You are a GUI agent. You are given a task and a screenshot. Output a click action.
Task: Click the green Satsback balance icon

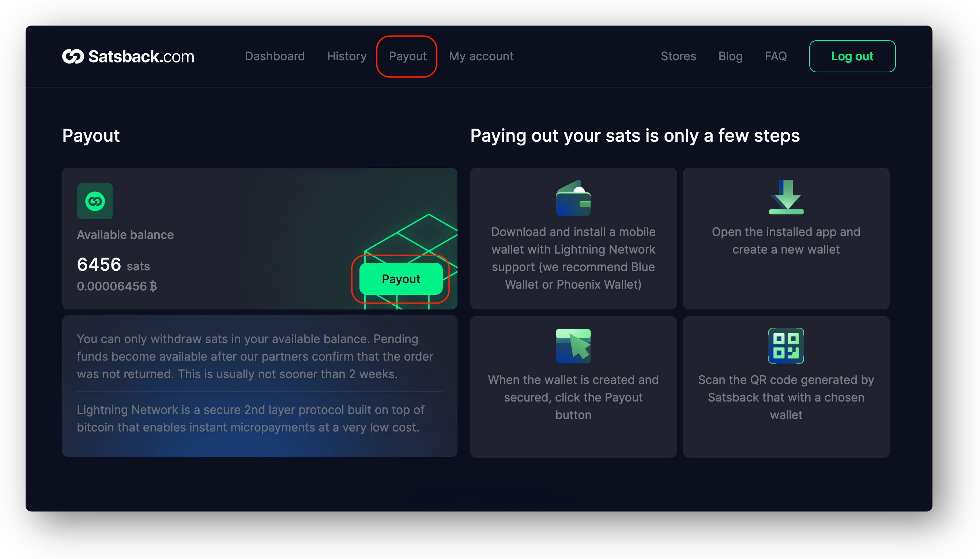(95, 201)
